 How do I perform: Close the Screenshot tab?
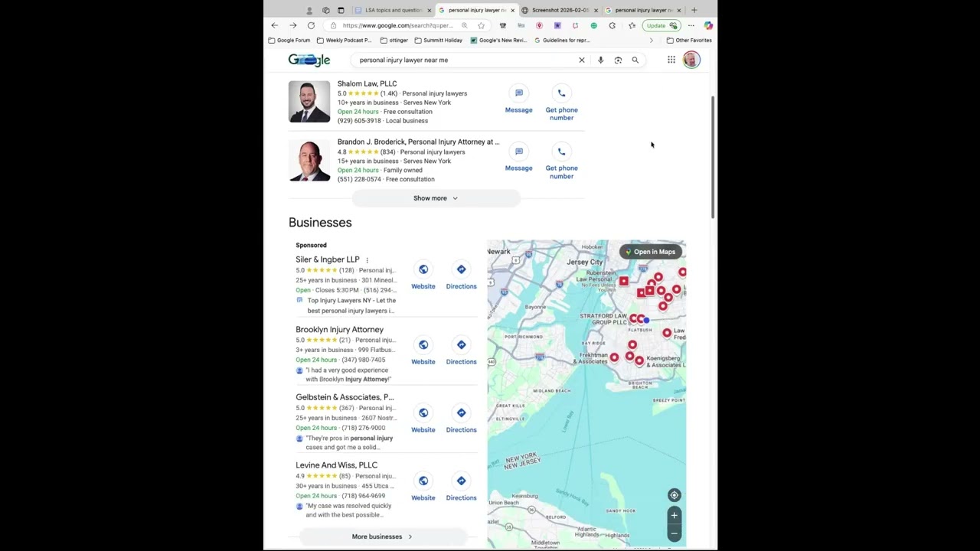[596, 10]
